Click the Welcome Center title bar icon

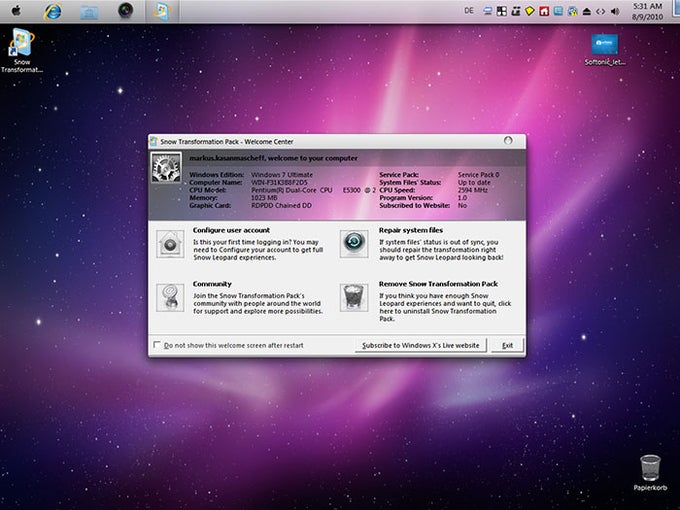click(154, 141)
